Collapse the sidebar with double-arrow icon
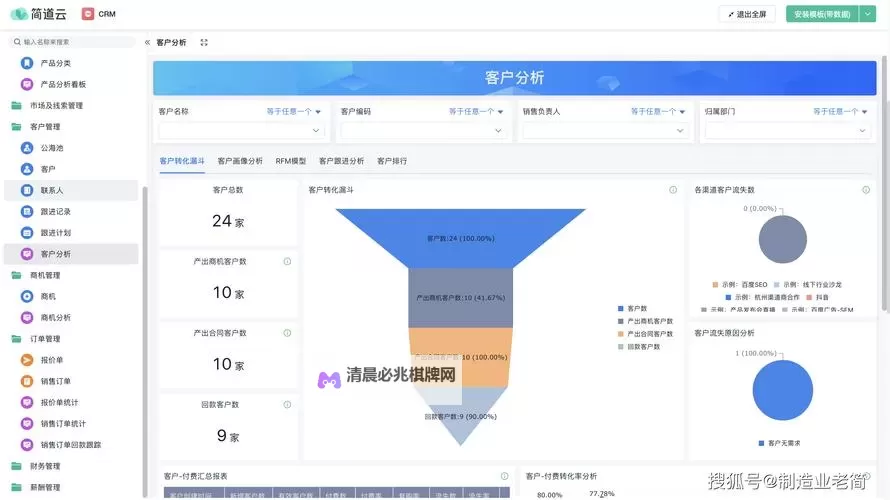Image resolution: width=890 pixels, height=500 pixels. [148, 43]
